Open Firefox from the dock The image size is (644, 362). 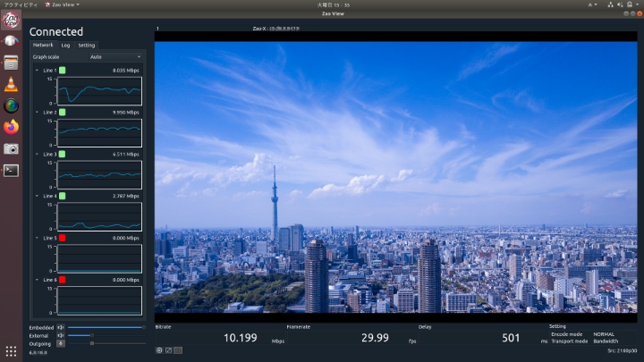[x=11, y=127]
